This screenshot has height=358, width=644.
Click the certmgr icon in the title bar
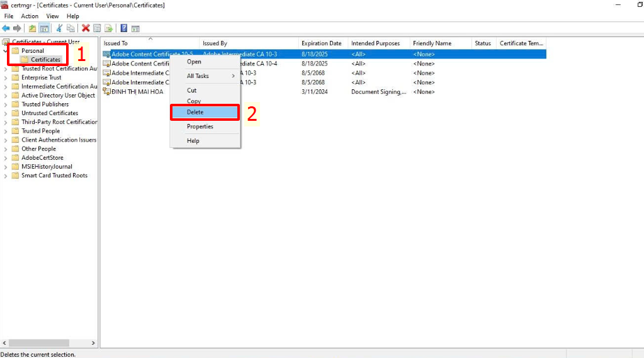[x=4, y=5]
